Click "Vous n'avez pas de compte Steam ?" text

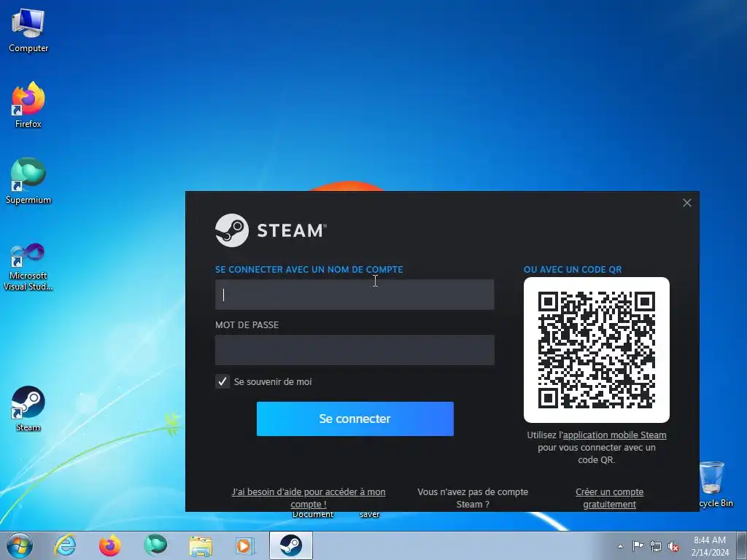pyautogui.click(x=473, y=497)
